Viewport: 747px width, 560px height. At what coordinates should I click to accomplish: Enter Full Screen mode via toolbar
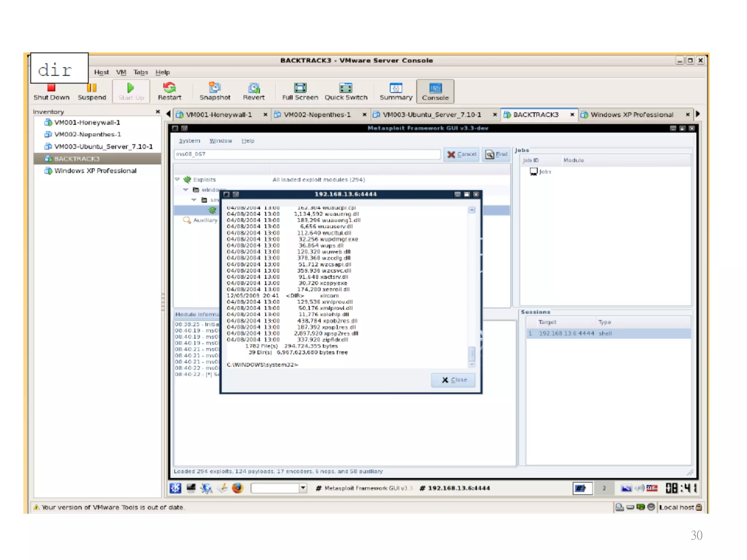[300, 88]
